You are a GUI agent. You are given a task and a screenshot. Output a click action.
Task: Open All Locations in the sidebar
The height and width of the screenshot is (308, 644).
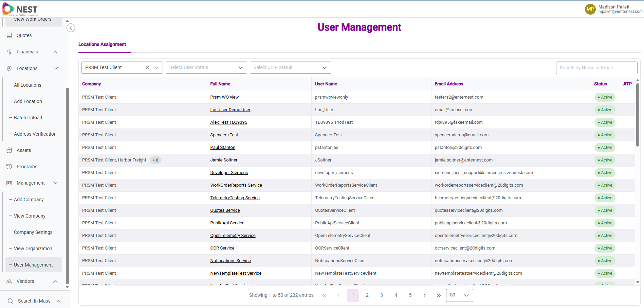pos(27,85)
